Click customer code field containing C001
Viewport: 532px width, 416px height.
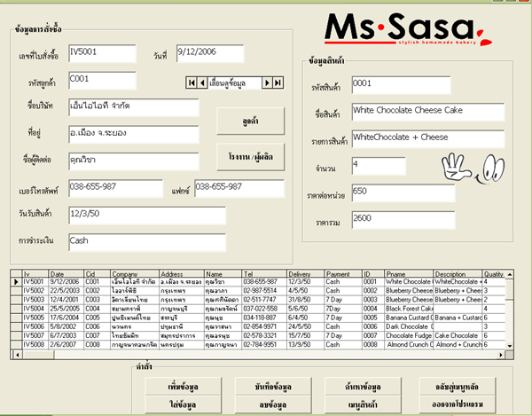tap(102, 81)
